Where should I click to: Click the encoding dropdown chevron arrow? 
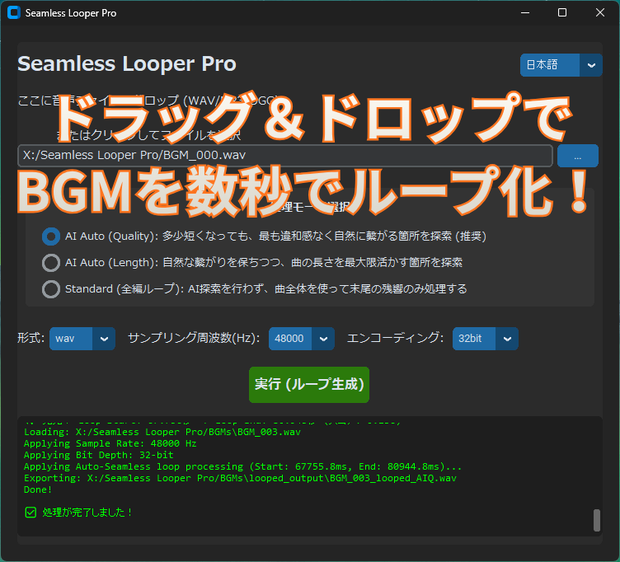507,339
